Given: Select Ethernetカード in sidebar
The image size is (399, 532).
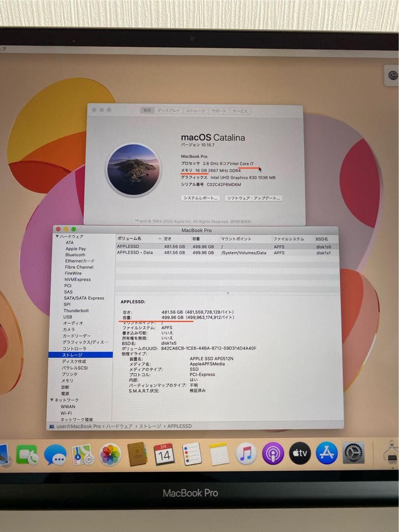Looking at the screenshot, I should click(x=80, y=261).
